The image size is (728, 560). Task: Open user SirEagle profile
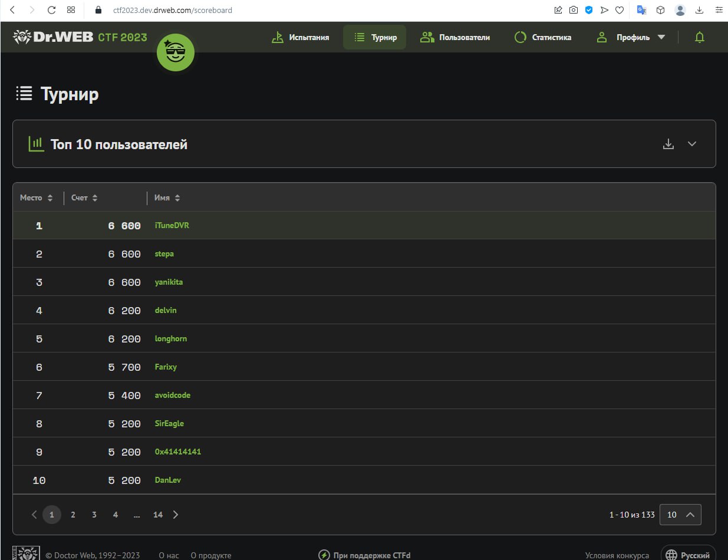pos(170,423)
